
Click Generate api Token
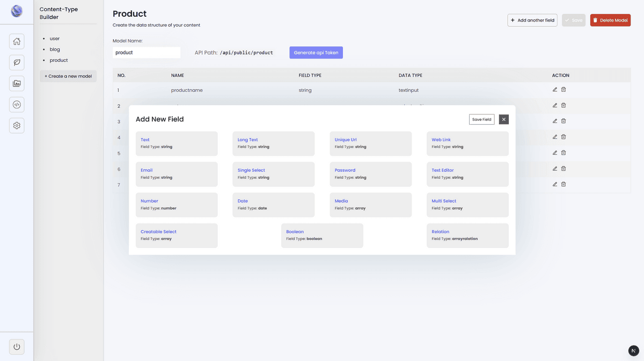click(x=316, y=53)
